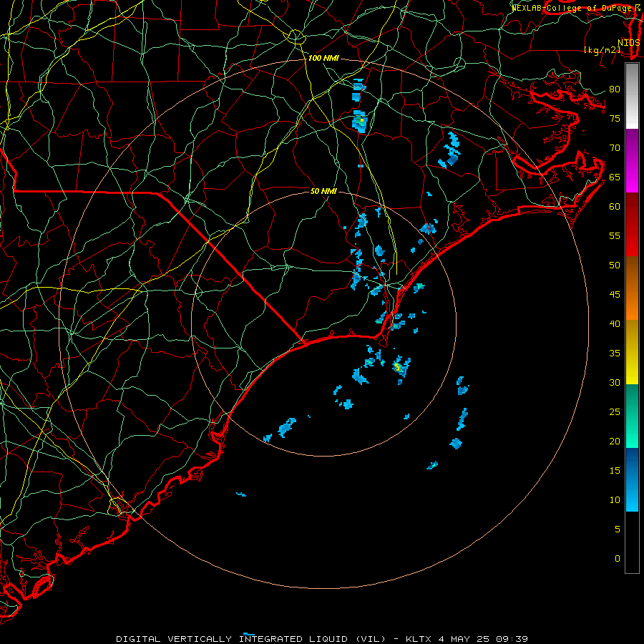The height and width of the screenshot is (644, 644).
Task: Click the KLTX radar site identifier
Action: coord(419,639)
